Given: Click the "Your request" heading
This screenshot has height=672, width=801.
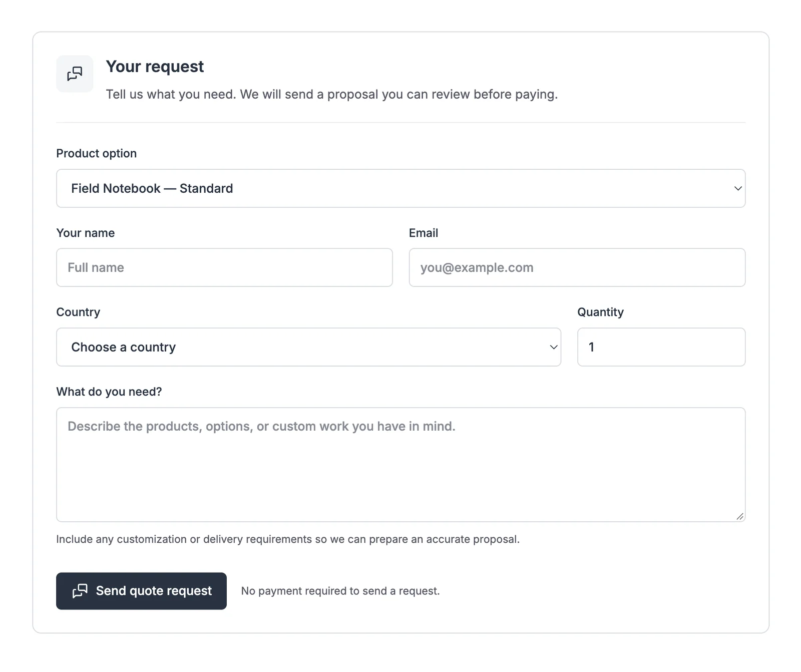Looking at the screenshot, I should pyautogui.click(x=155, y=67).
